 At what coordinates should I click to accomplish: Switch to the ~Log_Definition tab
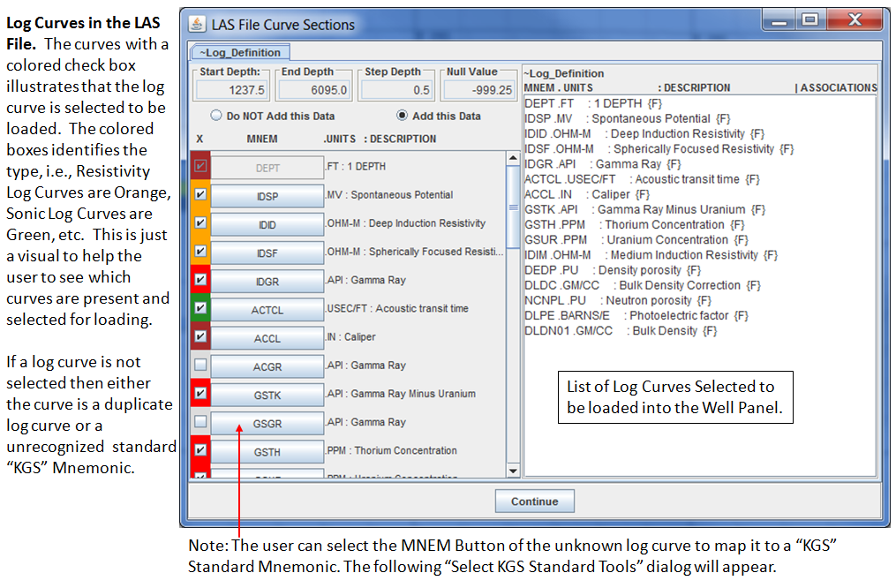(x=240, y=53)
